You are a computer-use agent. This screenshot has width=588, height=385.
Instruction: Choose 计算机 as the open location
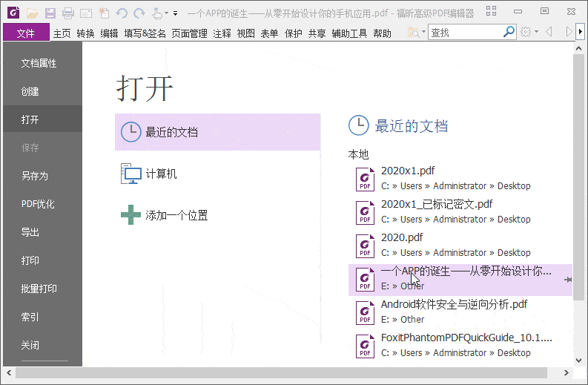[161, 174]
